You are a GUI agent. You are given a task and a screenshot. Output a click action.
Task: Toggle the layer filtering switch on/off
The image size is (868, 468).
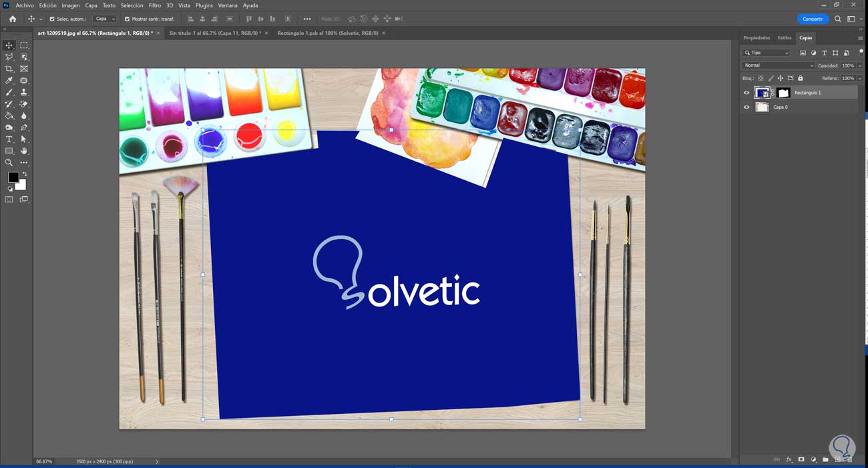click(861, 51)
